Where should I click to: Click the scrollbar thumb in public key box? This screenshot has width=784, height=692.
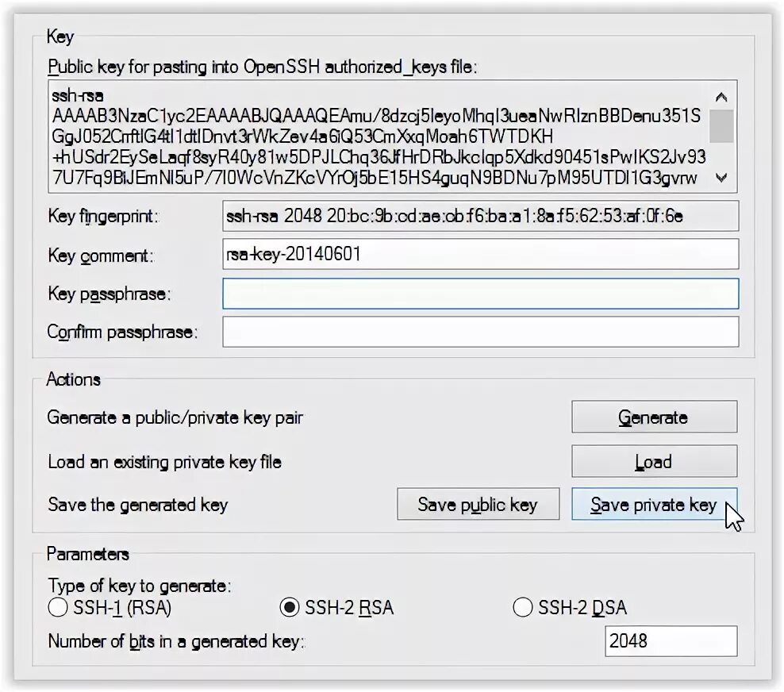(x=721, y=126)
